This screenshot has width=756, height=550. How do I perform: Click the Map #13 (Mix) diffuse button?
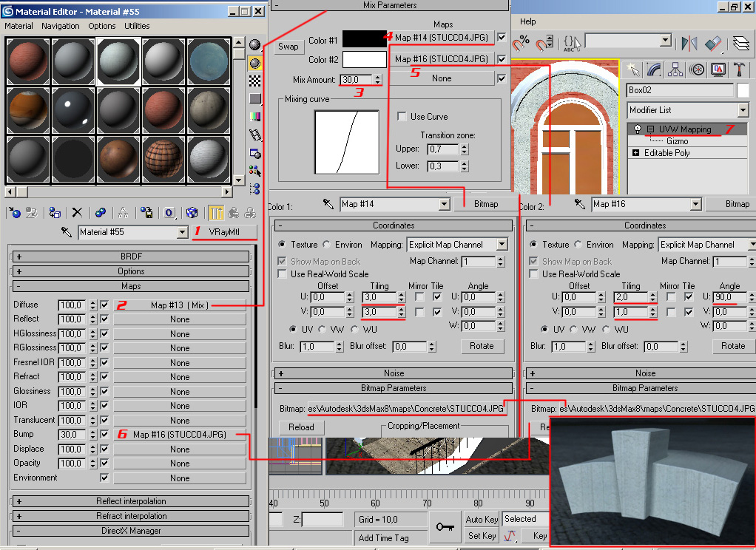(x=180, y=305)
